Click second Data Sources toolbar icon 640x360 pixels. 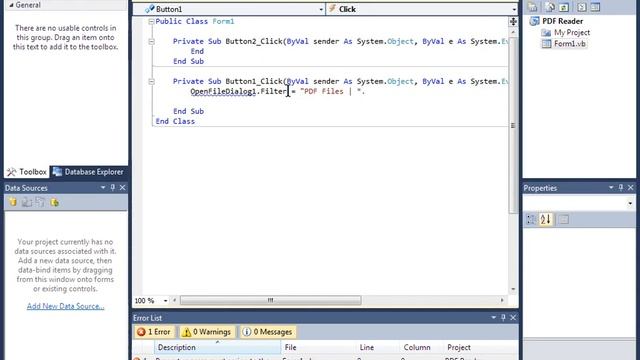click(27, 202)
